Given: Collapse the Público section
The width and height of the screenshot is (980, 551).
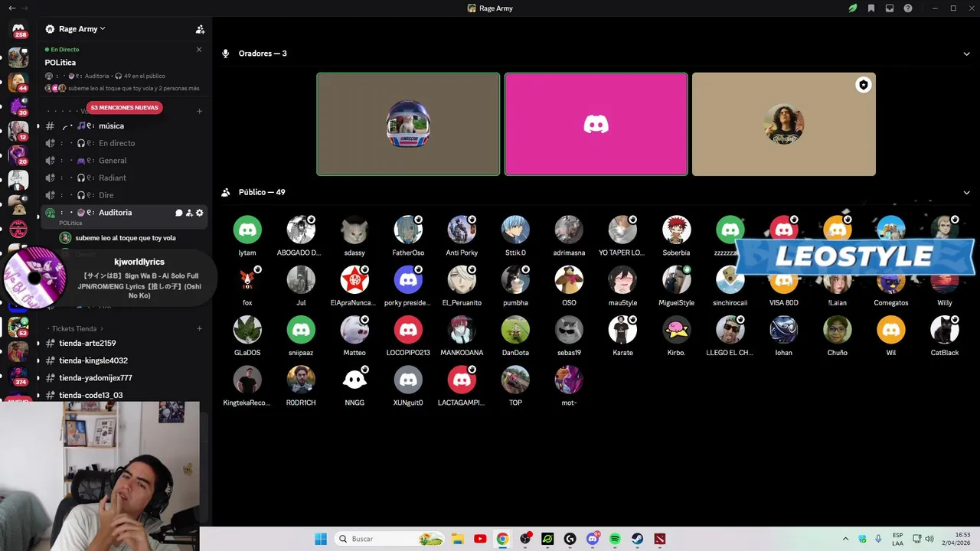Looking at the screenshot, I should [966, 193].
